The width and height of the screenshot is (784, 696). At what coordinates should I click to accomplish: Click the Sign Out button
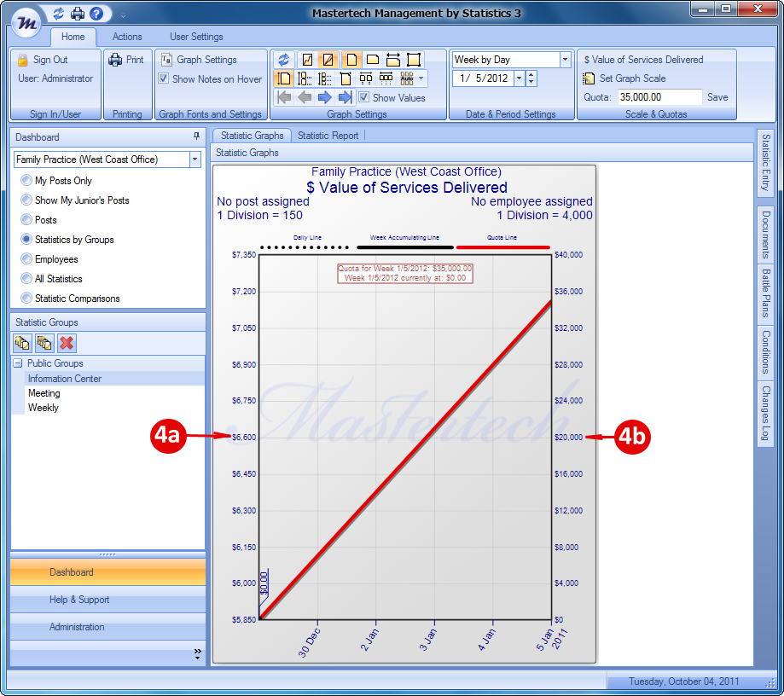point(44,60)
